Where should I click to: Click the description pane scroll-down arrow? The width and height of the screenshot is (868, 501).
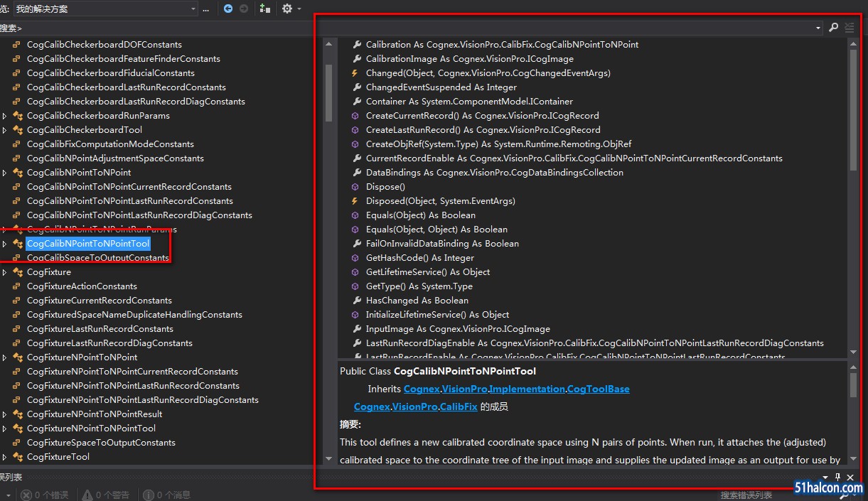pos(854,460)
